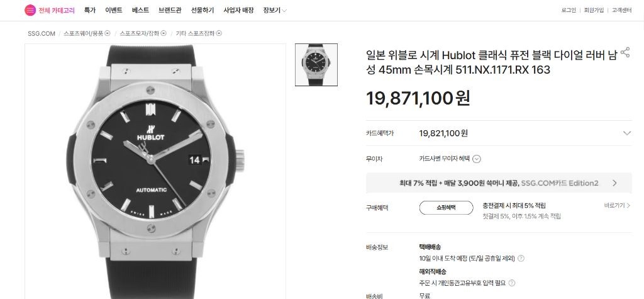The height and width of the screenshot is (299, 644).
Task: Open the 브랜드관 menu item
Action: coord(170,10)
